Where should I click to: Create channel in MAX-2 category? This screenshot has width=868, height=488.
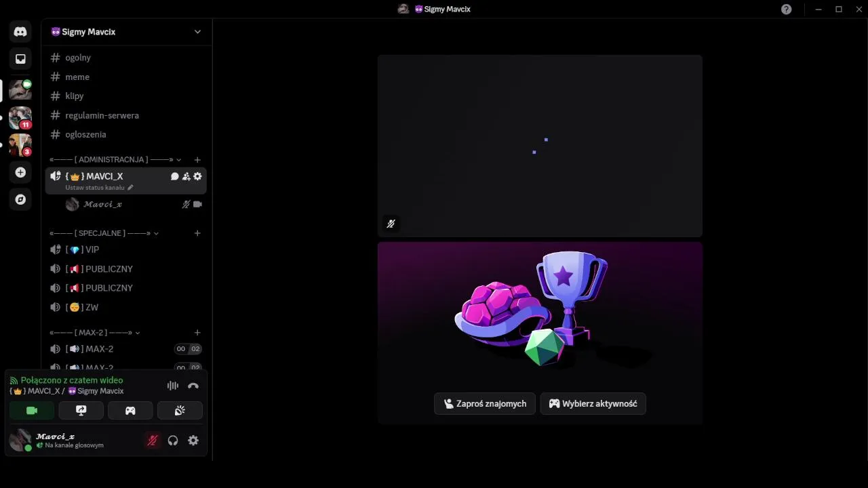point(197,333)
